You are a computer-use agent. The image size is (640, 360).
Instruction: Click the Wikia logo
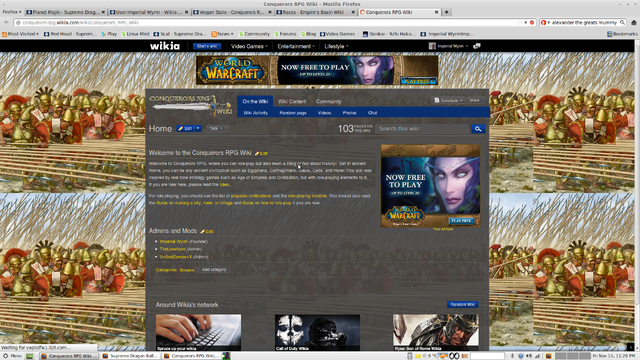pos(165,46)
